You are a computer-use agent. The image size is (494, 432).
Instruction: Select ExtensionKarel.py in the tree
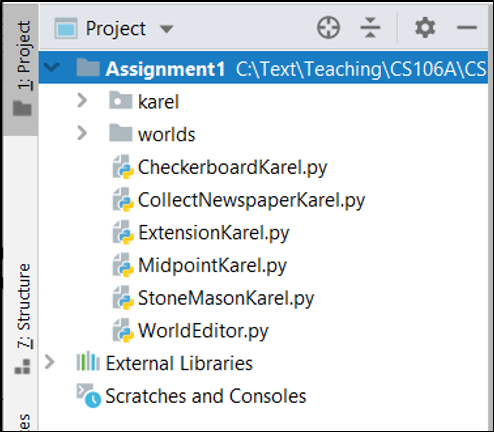pos(213,233)
